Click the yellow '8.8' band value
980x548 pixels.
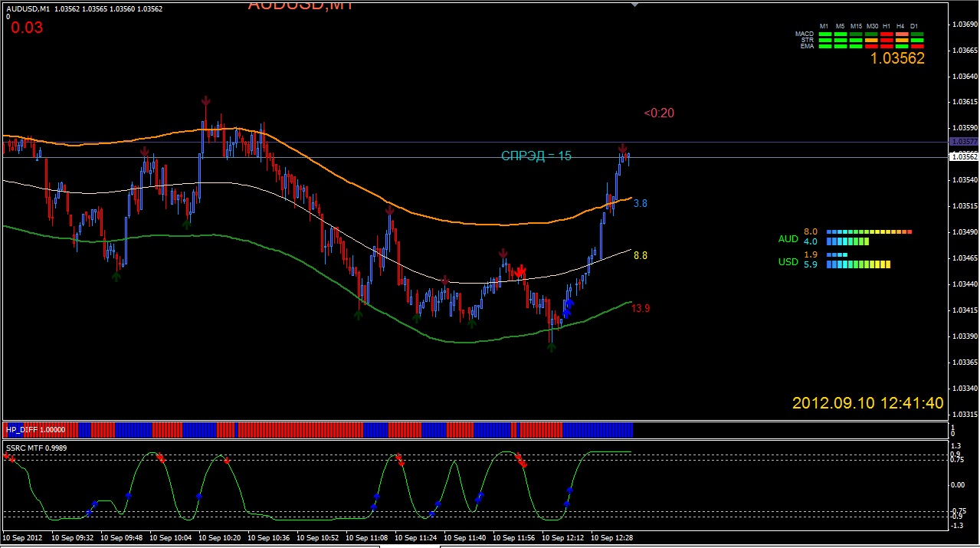pyautogui.click(x=641, y=256)
